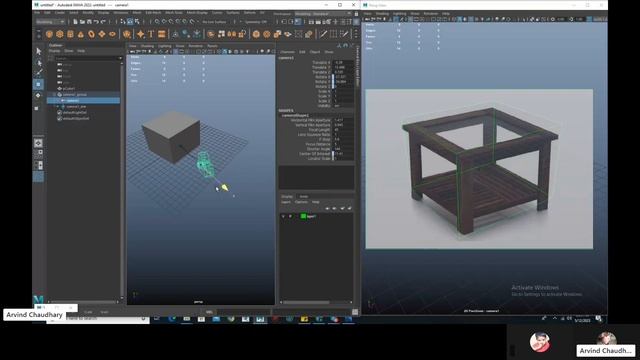
Task: Expand camera1_aim node in the Outliner
Action: pos(58,107)
